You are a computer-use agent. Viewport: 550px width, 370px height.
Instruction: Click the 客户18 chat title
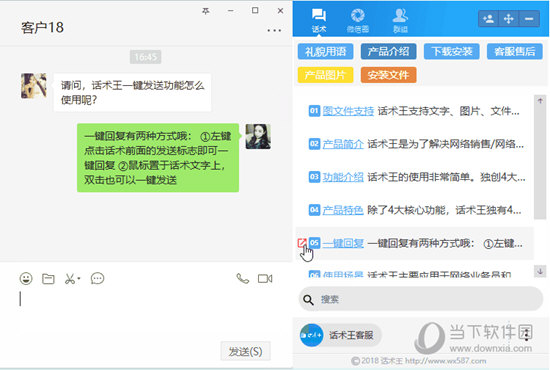tap(42, 27)
